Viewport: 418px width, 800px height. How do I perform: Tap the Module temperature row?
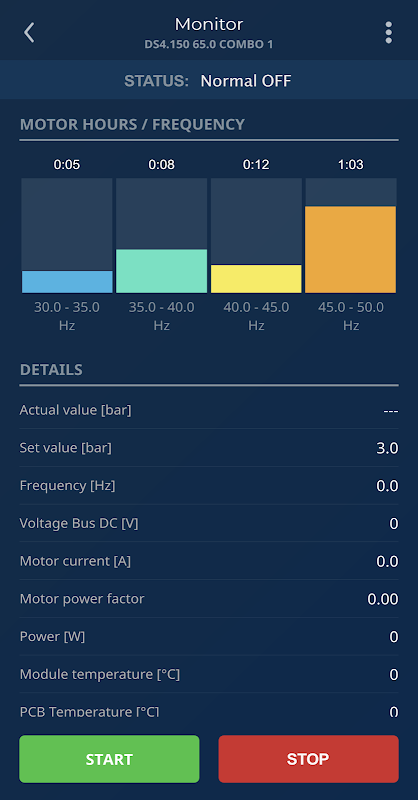(x=209, y=674)
